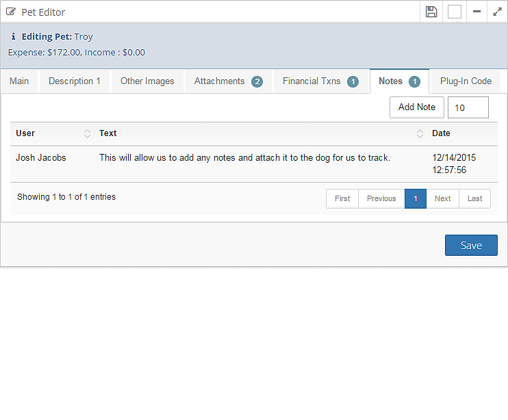Collapse the Pet Editor panel with the minus icon
The height and width of the screenshot is (420, 508).
[x=477, y=12]
